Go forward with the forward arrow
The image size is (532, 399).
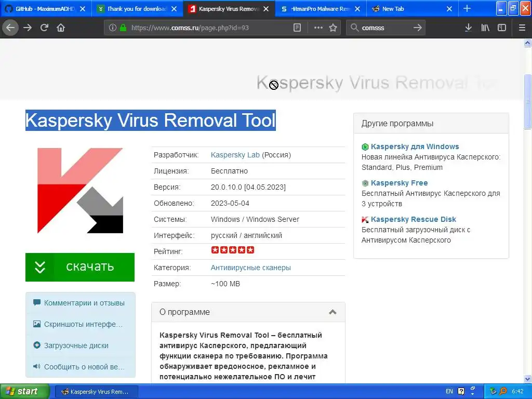(x=28, y=28)
